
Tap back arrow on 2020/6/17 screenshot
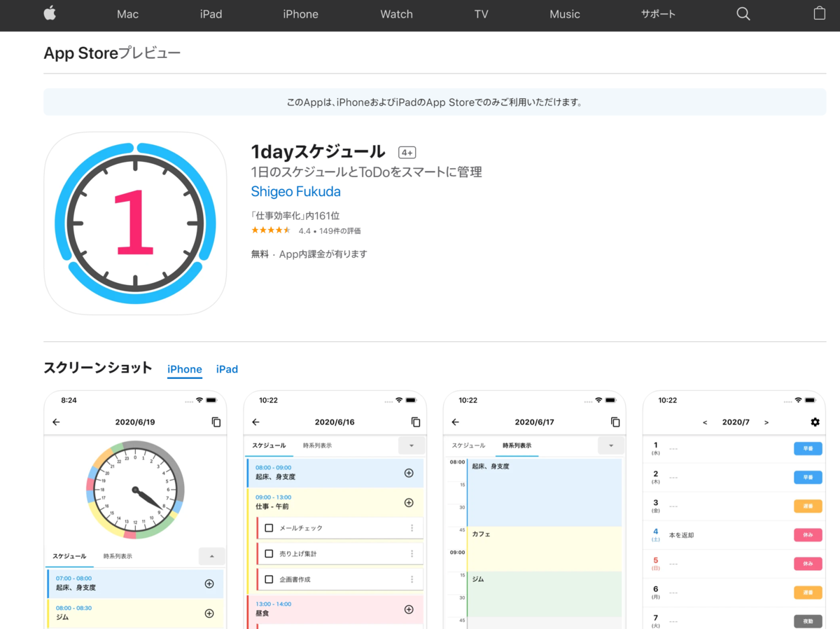pos(455,422)
